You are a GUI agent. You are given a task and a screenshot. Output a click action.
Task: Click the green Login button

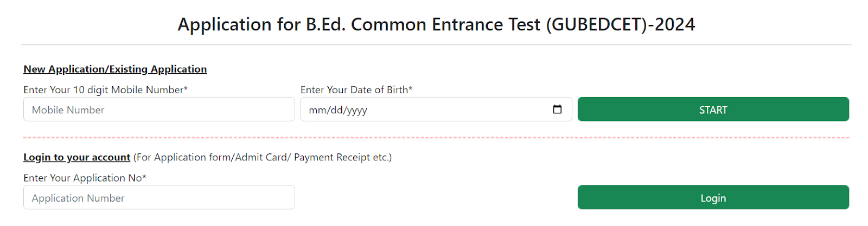pos(713,198)
